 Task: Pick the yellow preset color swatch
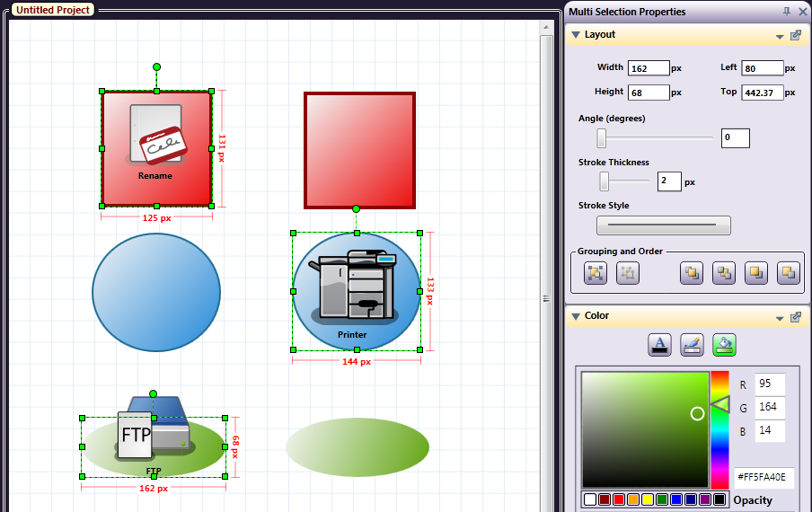pyautogui.click(x=647, y=499)
